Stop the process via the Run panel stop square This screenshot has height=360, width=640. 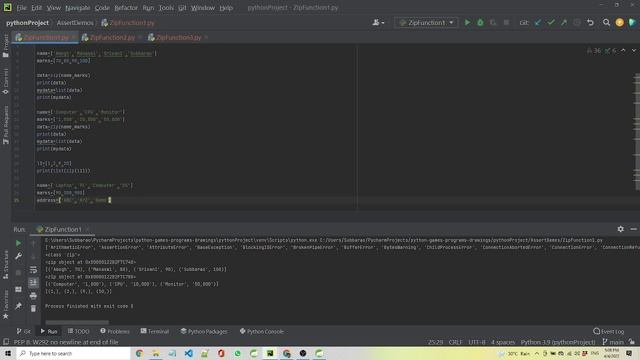(x=18, y=272)
